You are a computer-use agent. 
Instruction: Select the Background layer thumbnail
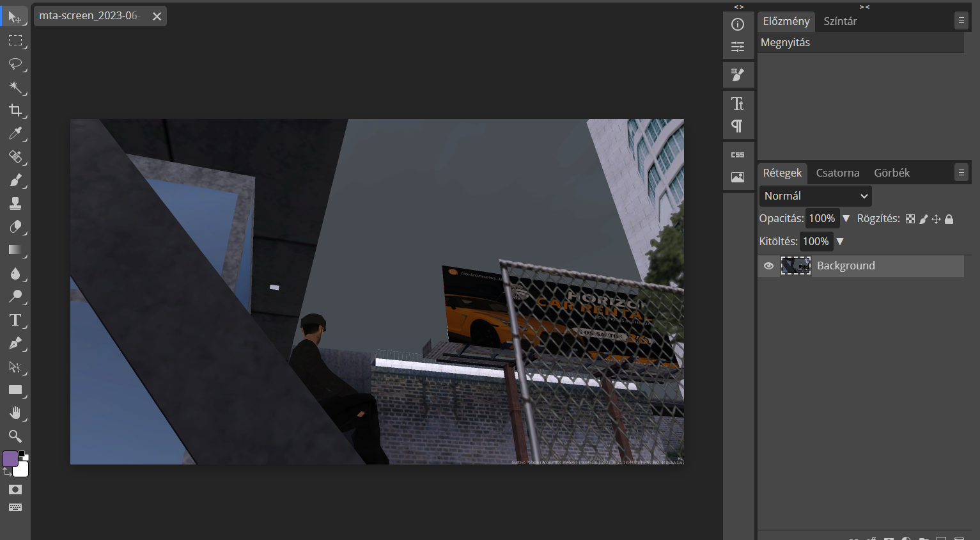[796, 266]
